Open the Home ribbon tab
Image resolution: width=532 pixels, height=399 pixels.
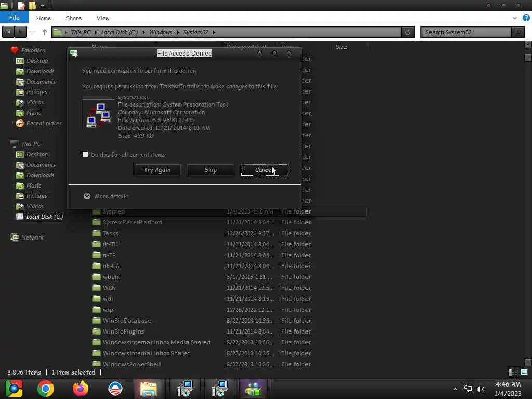click(x=44, y=18)
